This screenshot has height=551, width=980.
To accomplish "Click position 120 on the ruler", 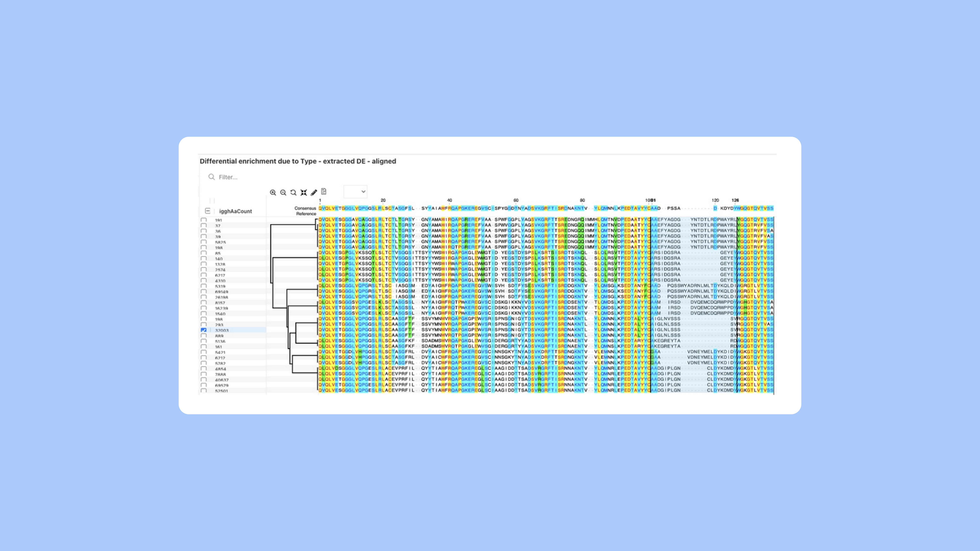I will pyautogui.click(x=715, y=200).
